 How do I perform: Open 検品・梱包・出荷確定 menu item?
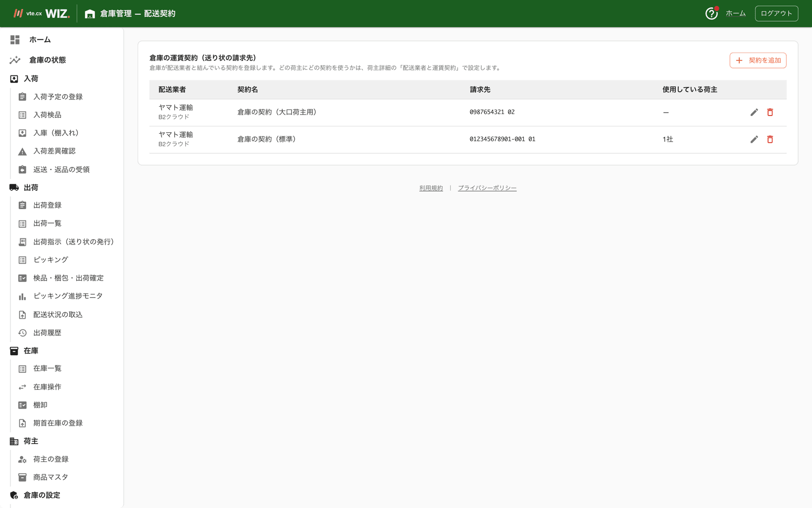68,278
